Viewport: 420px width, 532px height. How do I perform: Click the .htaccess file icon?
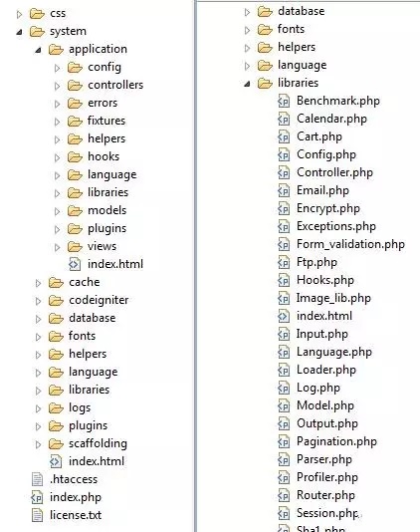37,479
